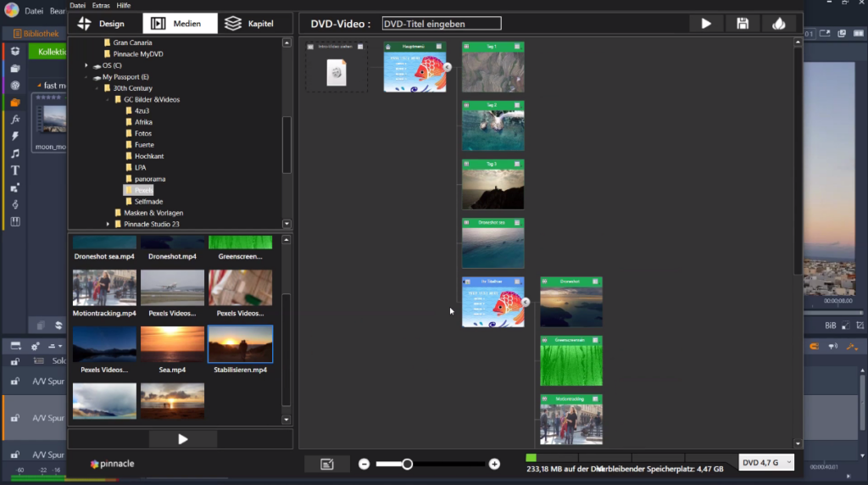Open the fx effects category in the sidebar
Viewport: 868px width, 485px height.
(x=15, y=119)
